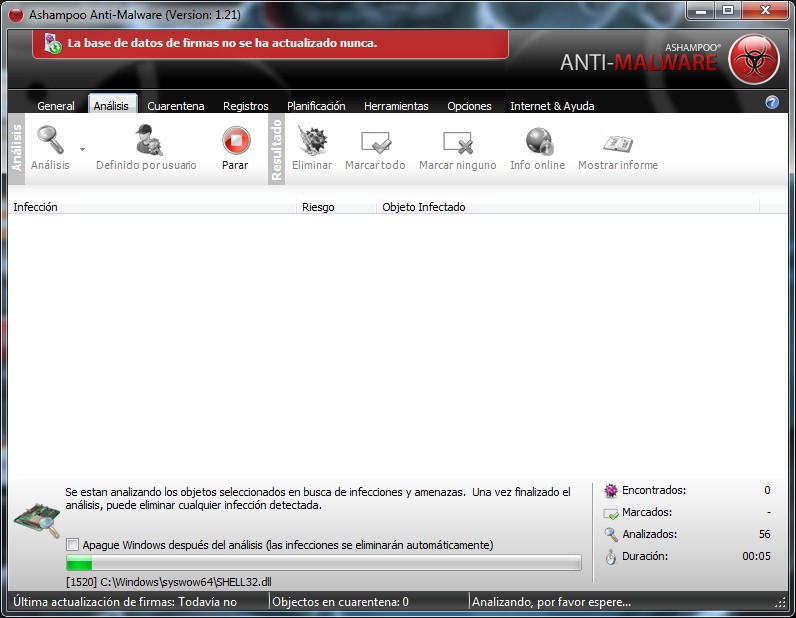
Task: Click the Ashampoo app icon in title bar
Action: (x=16, y=15)
